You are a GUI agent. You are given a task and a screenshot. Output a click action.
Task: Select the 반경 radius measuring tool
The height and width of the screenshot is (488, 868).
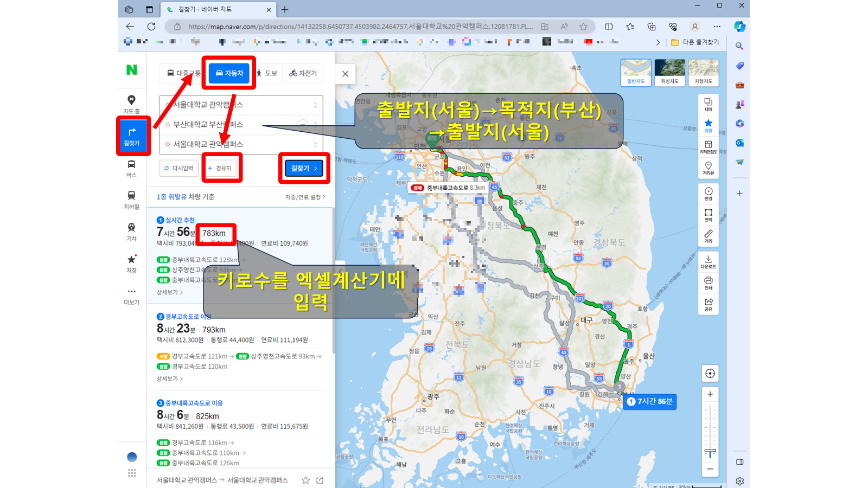pyautogui.click(x=708, y=194)
